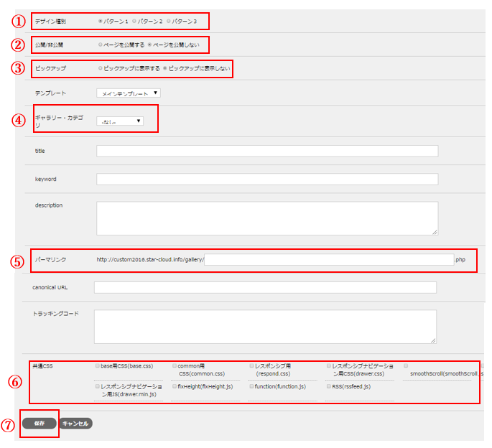Focus the keyword text field
Image resolution: width=492 pixels, height=448 pixels.
[x=266, y=178]
